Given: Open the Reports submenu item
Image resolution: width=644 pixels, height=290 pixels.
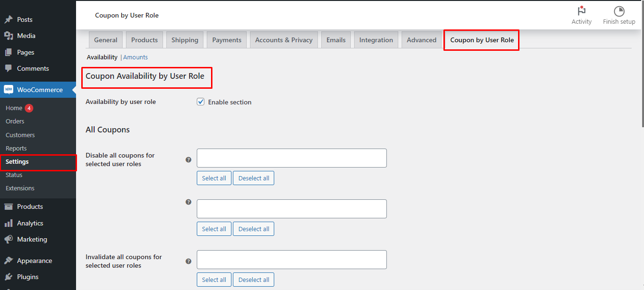Looking at the screenshot, I should tap(16, 148).
